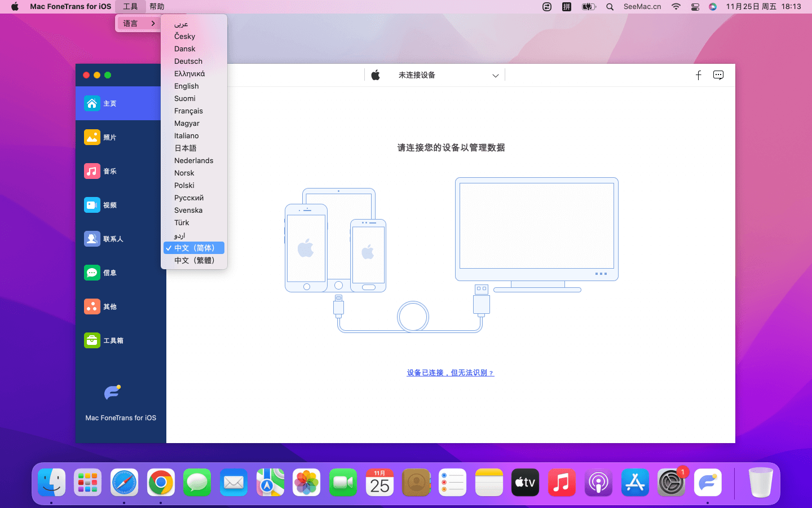Open System Preferences with badge in Dock
Viewport: 812px width, 508px height.
(x=671, y=483)
